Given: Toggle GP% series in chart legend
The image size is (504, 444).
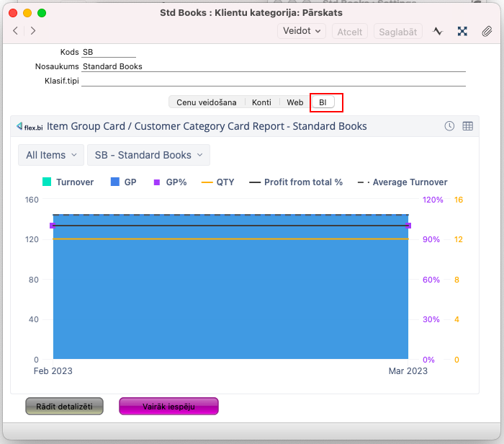Looking at the screenshot, I should (169, 182).
